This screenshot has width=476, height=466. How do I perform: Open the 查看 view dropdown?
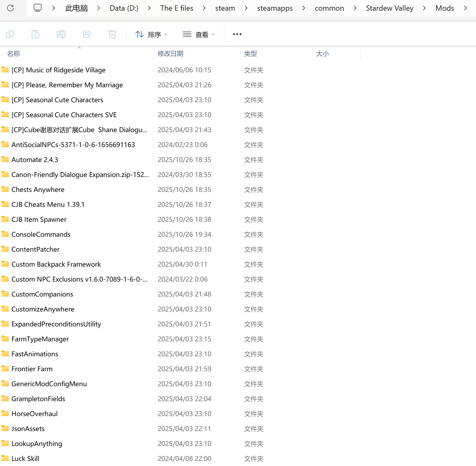(x=199, y=34)
